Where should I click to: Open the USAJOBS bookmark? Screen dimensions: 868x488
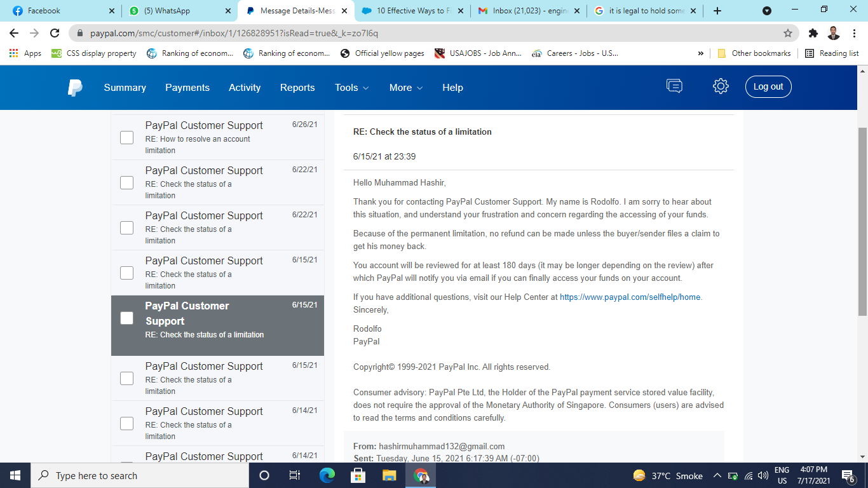tap(478, 53)
